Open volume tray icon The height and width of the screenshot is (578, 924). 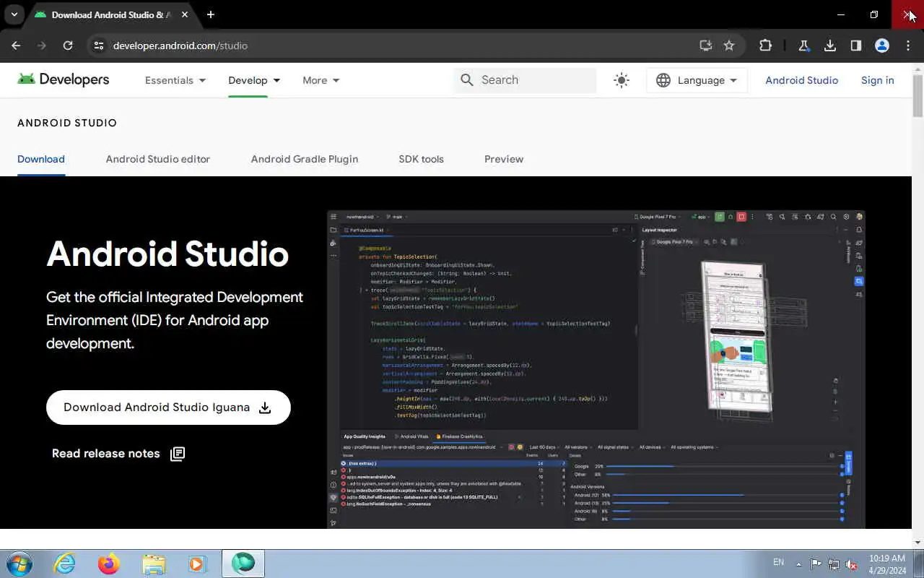tap(852, 564)
